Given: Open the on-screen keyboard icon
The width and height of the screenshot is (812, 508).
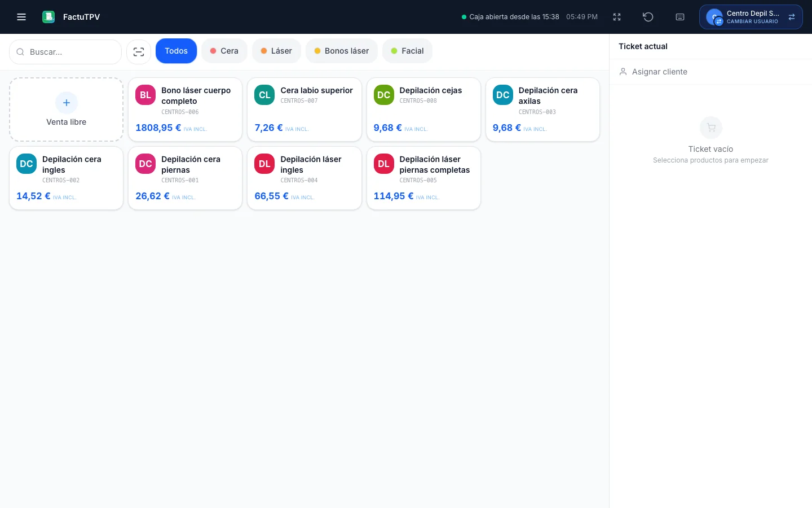Looking at the screenshot, I should (x=680, y=17).
